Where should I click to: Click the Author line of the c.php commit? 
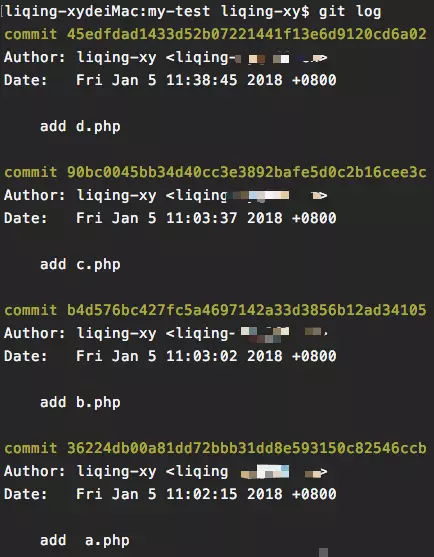coord(166,195)
